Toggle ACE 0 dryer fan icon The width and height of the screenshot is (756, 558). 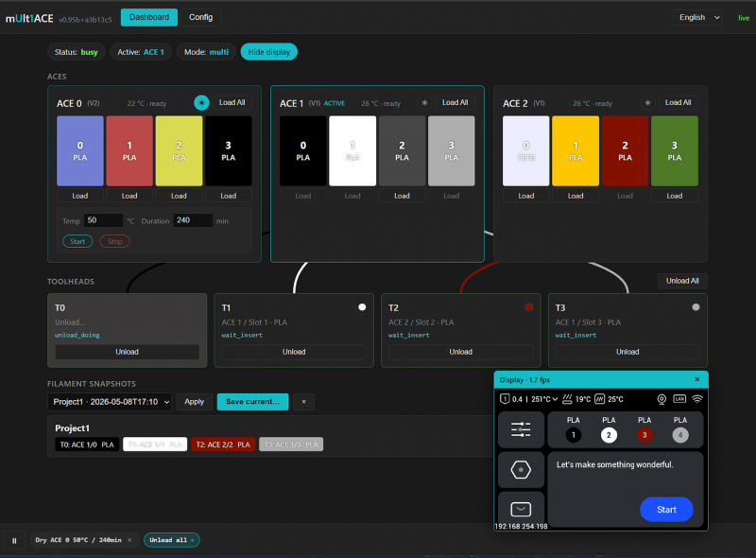[201, 103]
